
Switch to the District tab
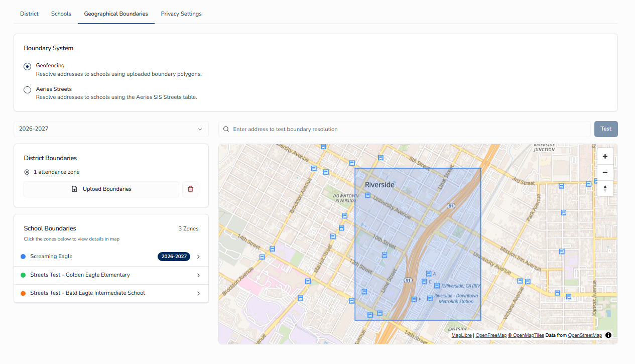(29, 14)
